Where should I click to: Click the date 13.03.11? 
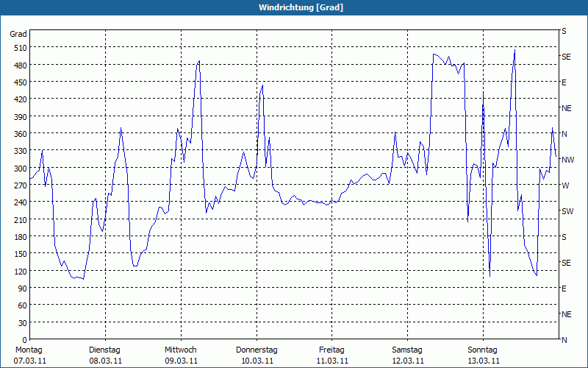(x=484, y=361)
